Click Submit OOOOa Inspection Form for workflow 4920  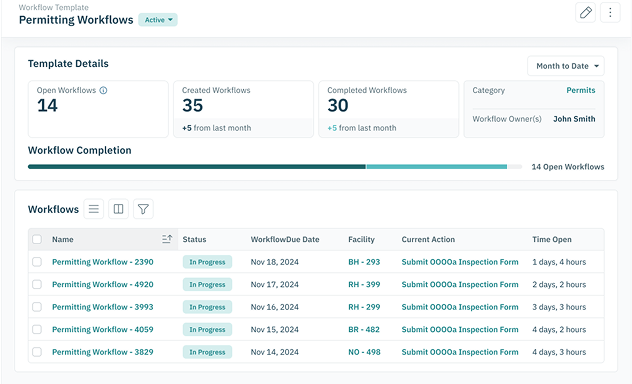click(x=460, y=284)
